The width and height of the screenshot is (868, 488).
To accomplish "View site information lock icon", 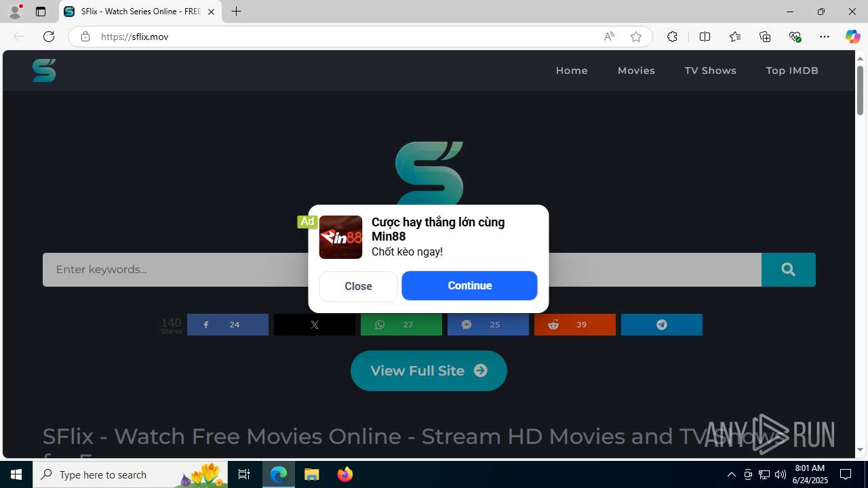I will (85, 37).
